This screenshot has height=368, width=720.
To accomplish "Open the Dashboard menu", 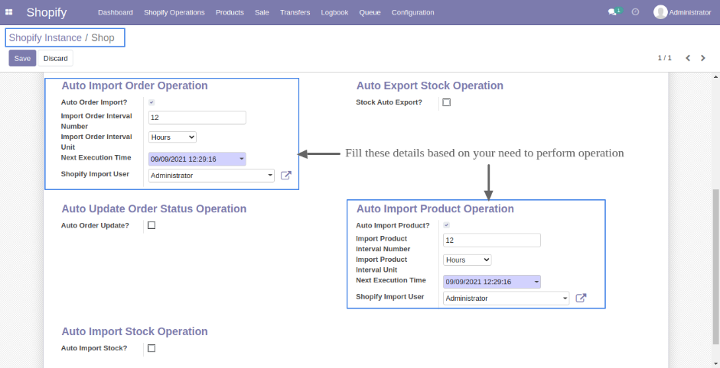I will point(115,12).
